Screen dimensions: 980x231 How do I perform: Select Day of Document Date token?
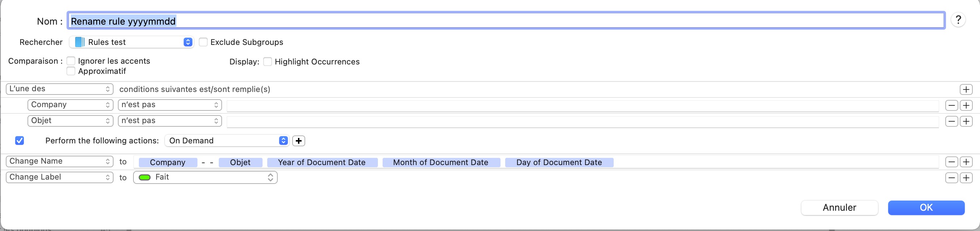(559, 162)
